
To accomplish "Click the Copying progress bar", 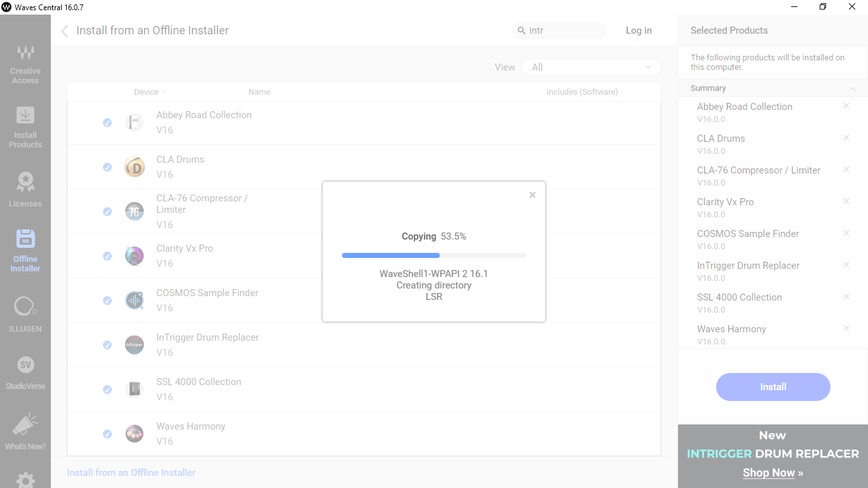I will (434, 255).
